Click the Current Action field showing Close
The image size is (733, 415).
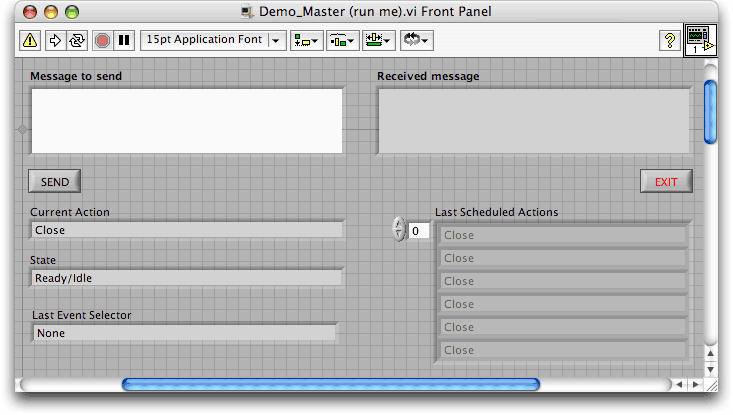(187, 230)
